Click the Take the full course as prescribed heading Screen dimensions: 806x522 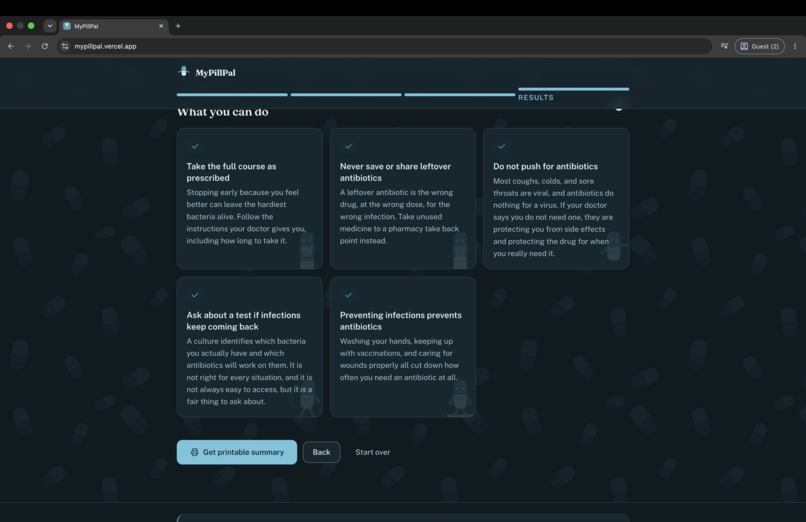click(231, 172)
